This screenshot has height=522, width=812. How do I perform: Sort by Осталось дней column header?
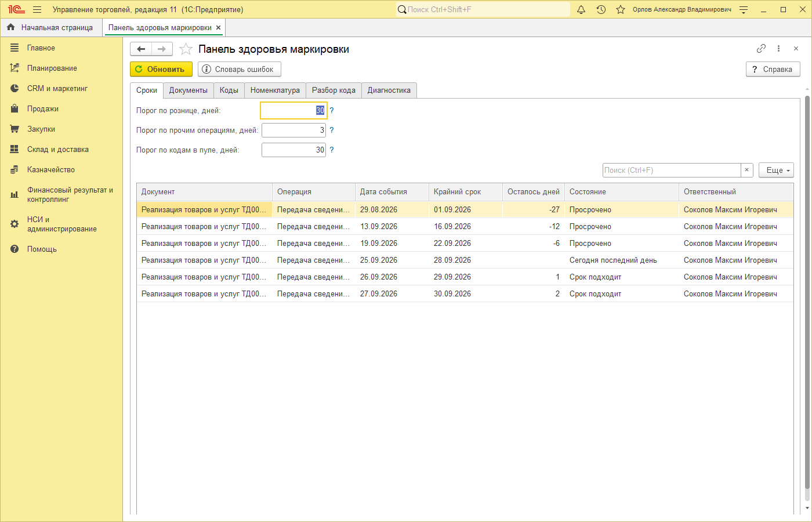[534, 191]
